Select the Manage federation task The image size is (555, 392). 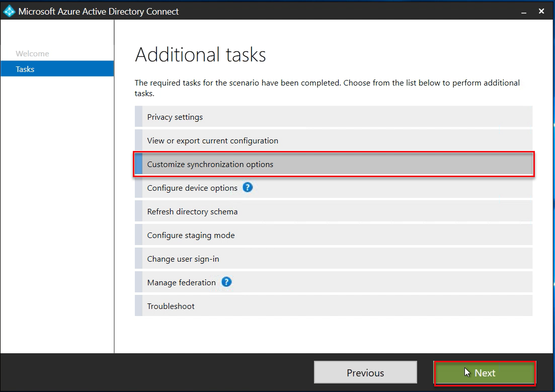[x=181, y=283]
